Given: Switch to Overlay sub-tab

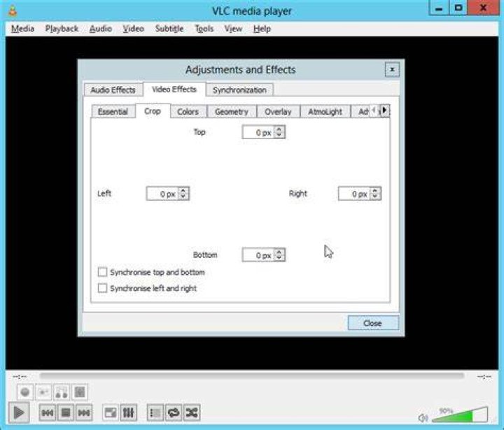Looking at the screenshot, I should tap(278, 111).
